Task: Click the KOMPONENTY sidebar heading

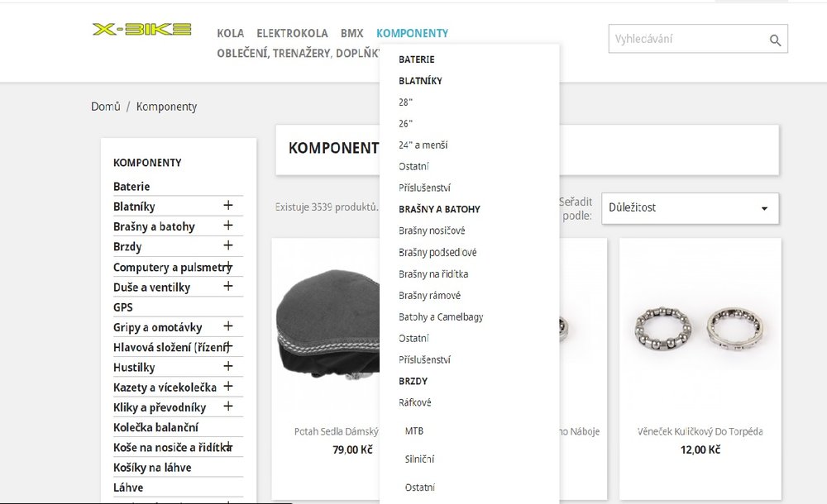Action: (147, 163)
